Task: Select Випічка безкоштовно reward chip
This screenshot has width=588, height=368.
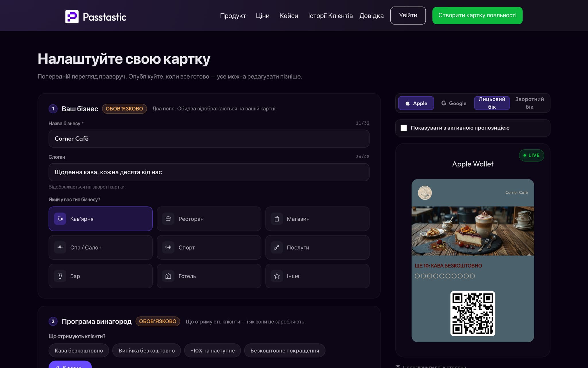Action: 146,350
